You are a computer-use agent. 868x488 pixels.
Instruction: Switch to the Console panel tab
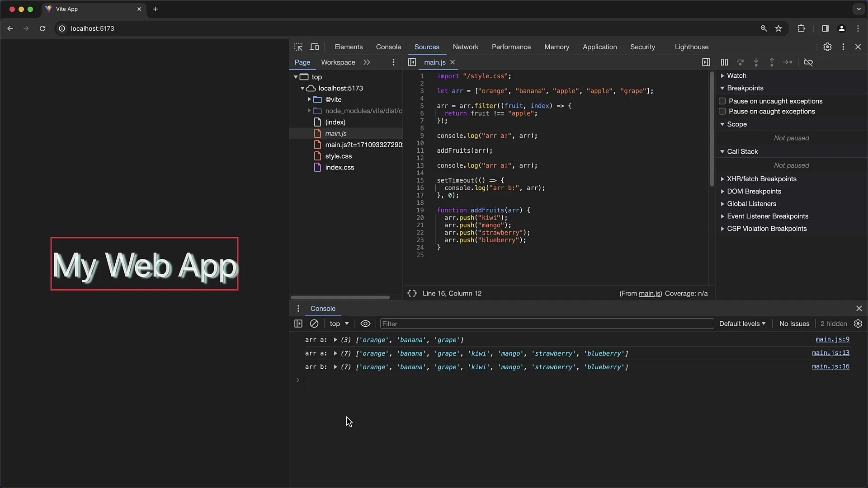pyautogui.click(x=388, y=47)
